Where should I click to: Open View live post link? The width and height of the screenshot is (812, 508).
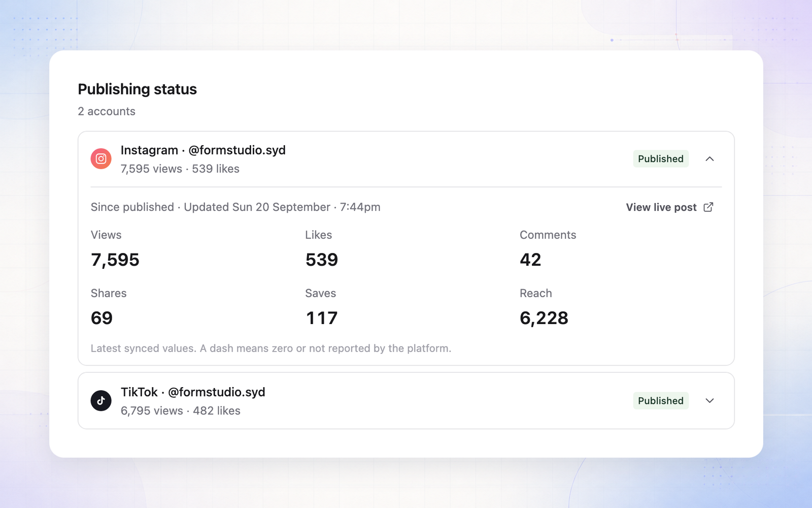pos(669,207)
